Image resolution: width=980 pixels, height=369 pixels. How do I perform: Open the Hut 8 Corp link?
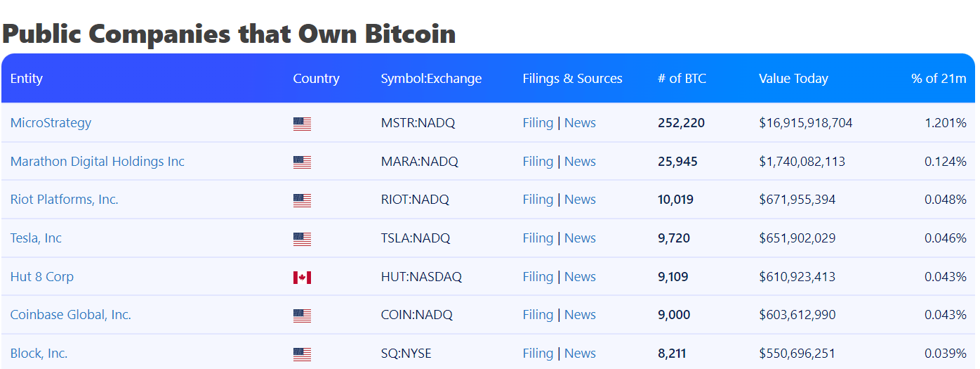pyautogui.click(x=42, y=277)
